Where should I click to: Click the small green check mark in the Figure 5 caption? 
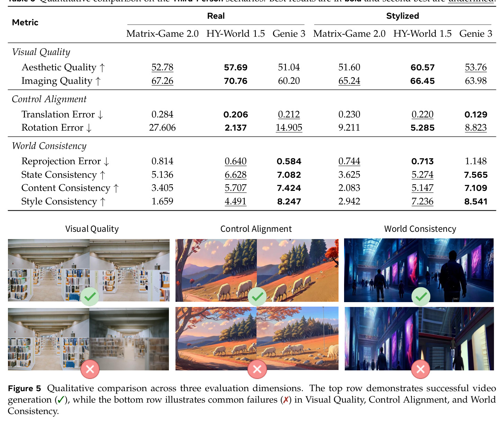tap(61, 400)
